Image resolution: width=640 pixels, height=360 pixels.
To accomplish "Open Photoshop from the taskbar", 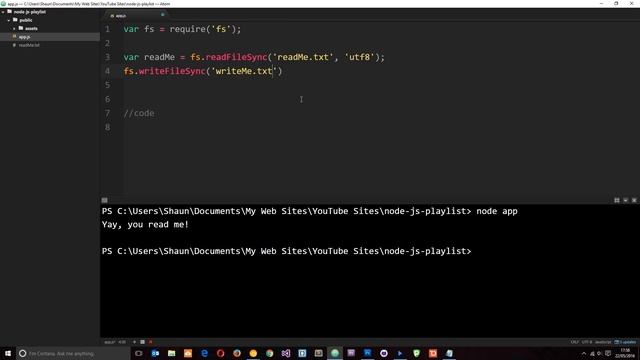I will click(367, 353).
